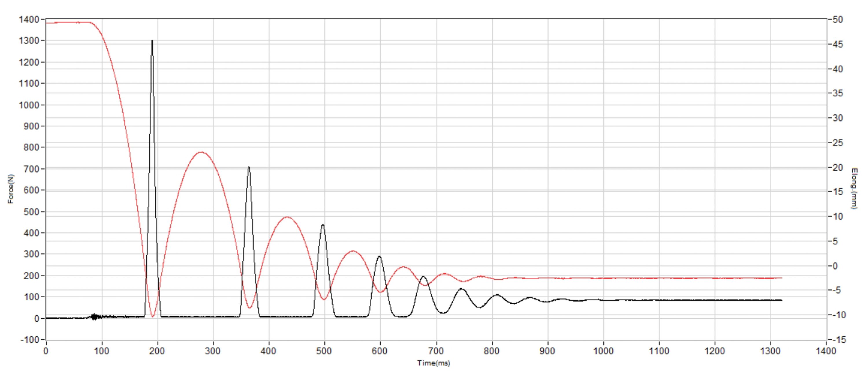The image size is (868, 376).
Task: Click the 700 force axis label
Action: point(31,169)
